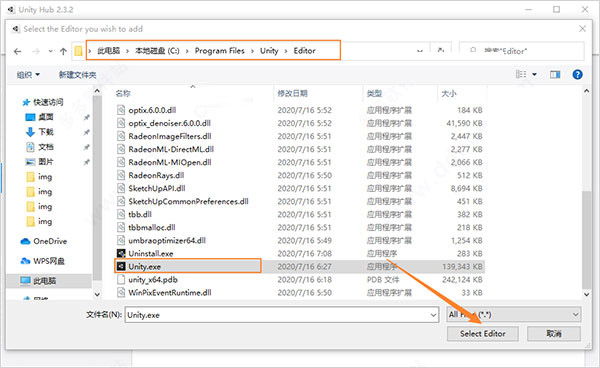Click the search Editor field

click(x=521, y=51)
